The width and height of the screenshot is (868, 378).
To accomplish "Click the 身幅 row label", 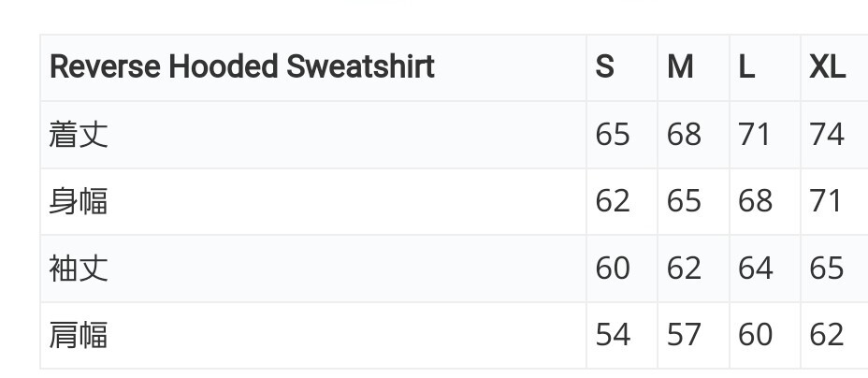I will [79, 201].
